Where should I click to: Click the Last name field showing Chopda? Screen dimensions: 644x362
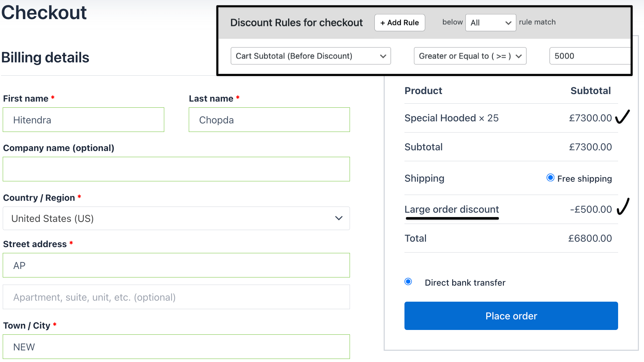click(x=269, y=120)
